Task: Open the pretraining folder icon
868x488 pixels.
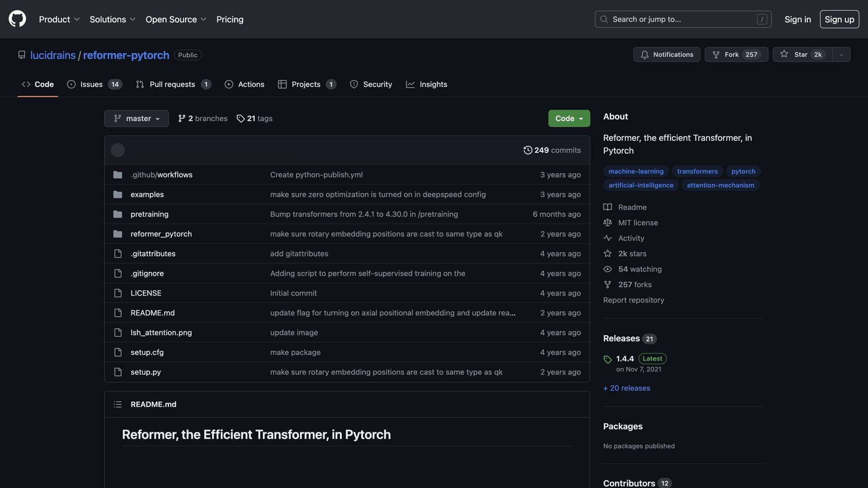Action: click(x=118, y=214)
